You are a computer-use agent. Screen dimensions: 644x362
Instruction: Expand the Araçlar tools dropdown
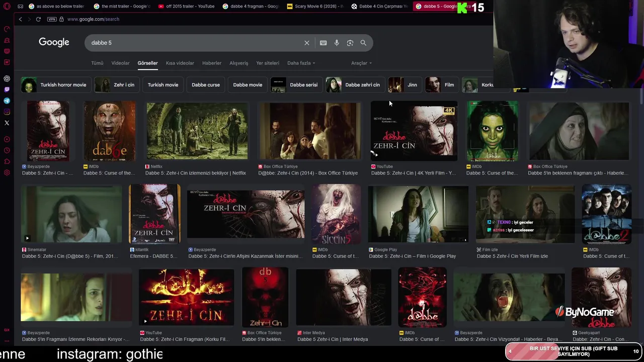[x=361, y=63]
